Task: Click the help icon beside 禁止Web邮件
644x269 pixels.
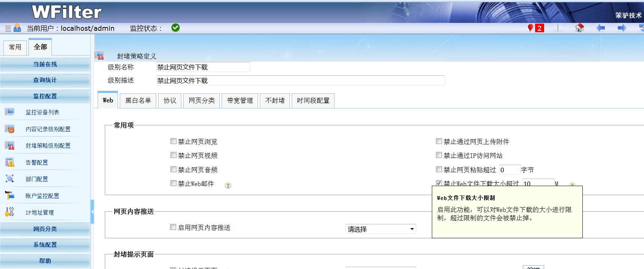Action: point(228,185)
